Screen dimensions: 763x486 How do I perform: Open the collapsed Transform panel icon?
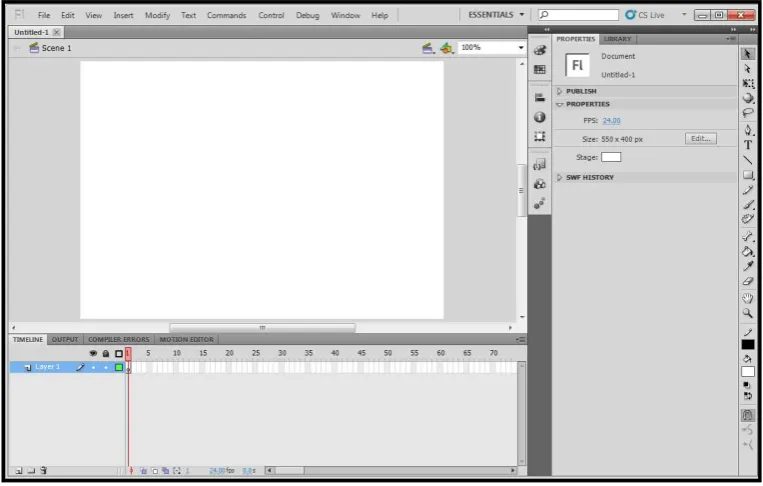[540, 136]
